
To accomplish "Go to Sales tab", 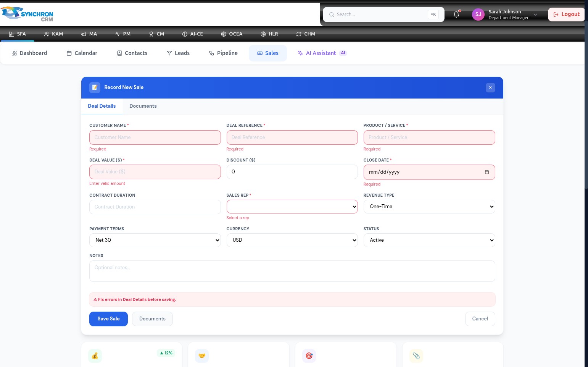I will click(x=268, y=53).
